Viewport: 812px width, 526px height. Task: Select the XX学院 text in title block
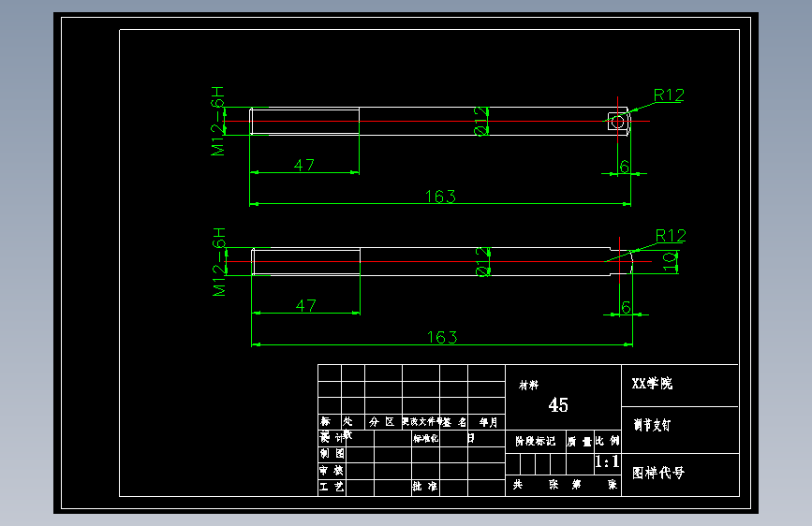point(652,384)
